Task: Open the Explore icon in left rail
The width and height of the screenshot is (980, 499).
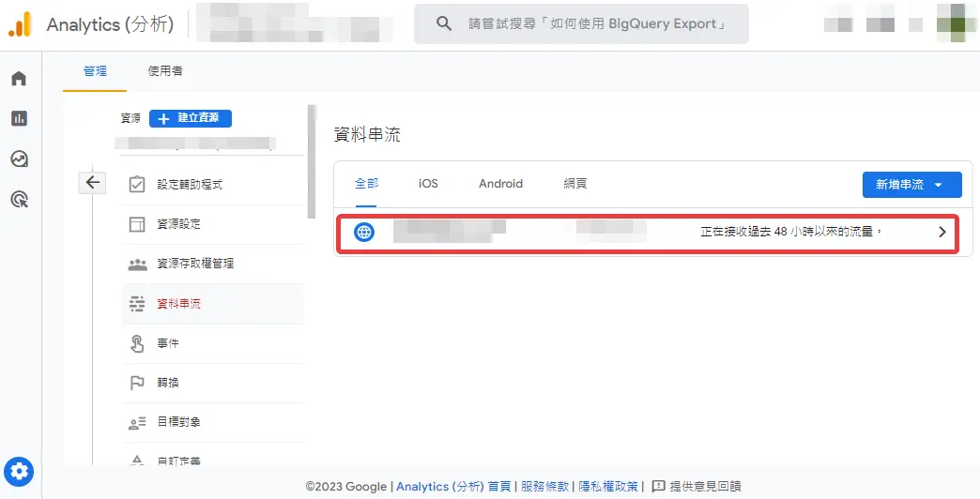Action: pyautogui.click(x=20, y=159)
